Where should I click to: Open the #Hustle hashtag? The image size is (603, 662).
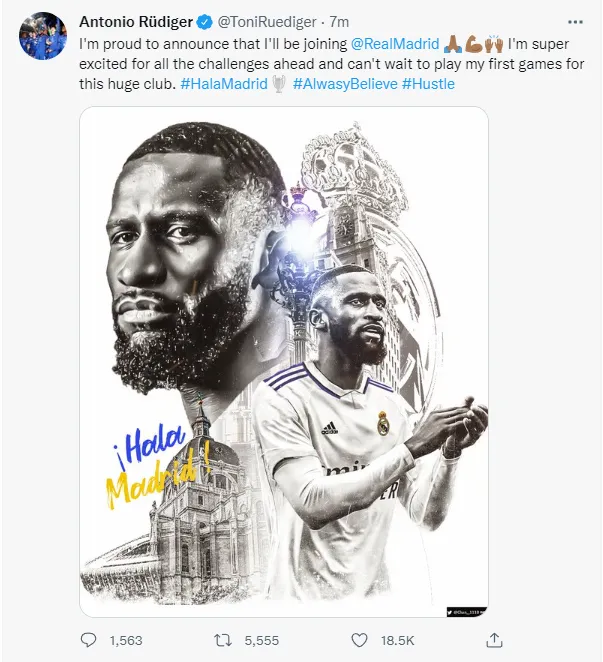pyautogui.click(x=428, y=84)
